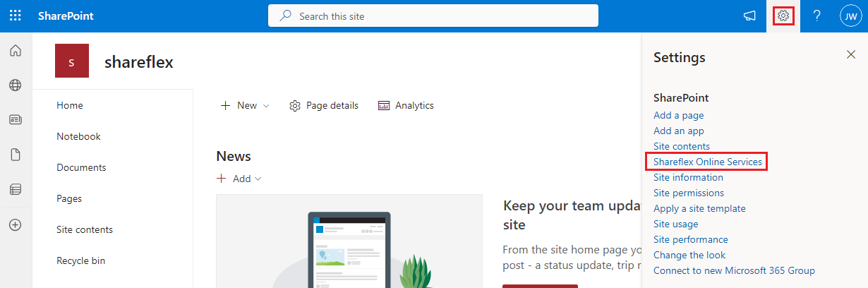Open the JW account avatar
868x288 pixels.
click(850, 16)
